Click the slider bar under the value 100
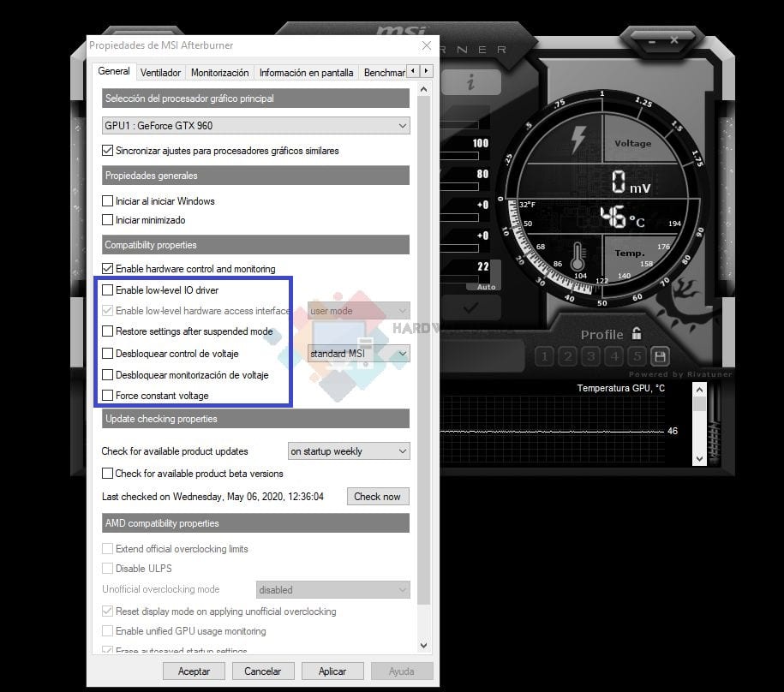The image size is (784, 692). click(460, 156)
